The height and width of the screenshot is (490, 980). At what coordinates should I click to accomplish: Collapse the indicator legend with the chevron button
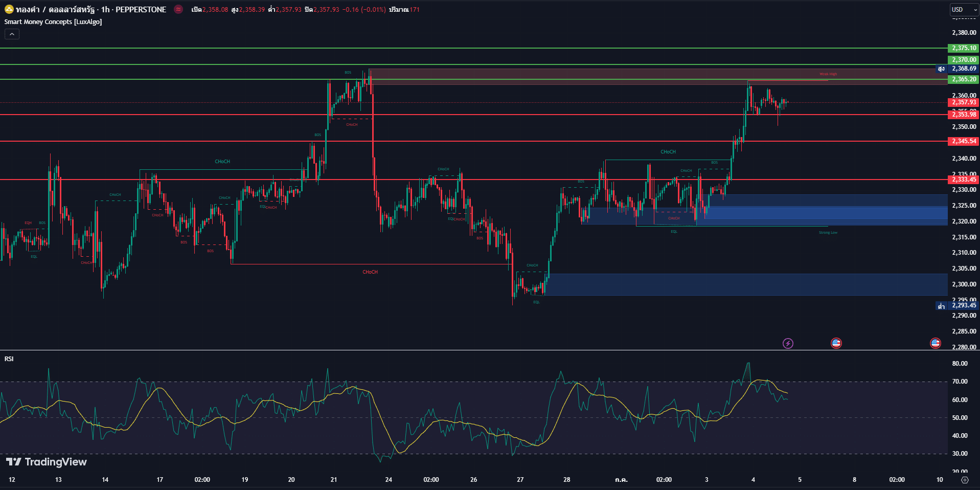(x=12, y=34)
